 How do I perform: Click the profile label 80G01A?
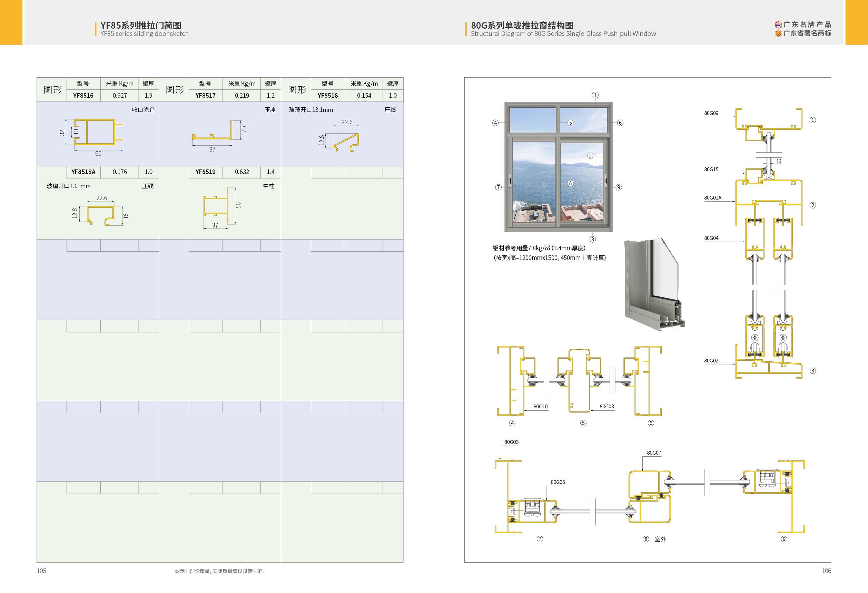pos(713,198)
